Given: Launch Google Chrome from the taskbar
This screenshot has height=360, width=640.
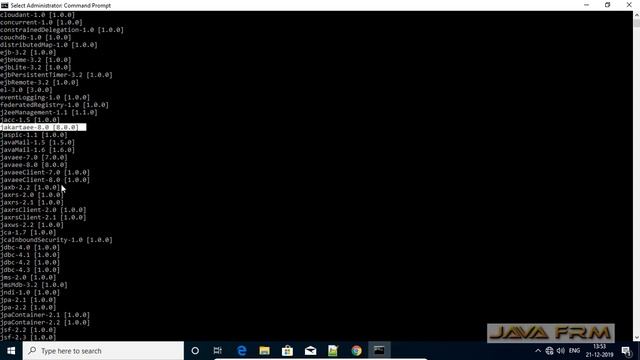Looking at the screenshot, I should click(356, 351).
